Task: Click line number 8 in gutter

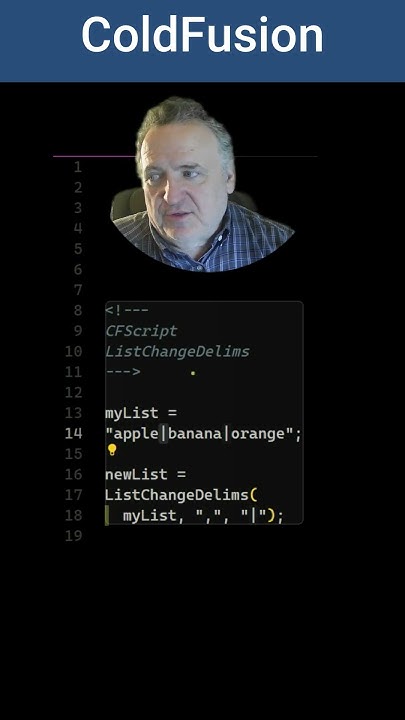Action: point(78,310)
